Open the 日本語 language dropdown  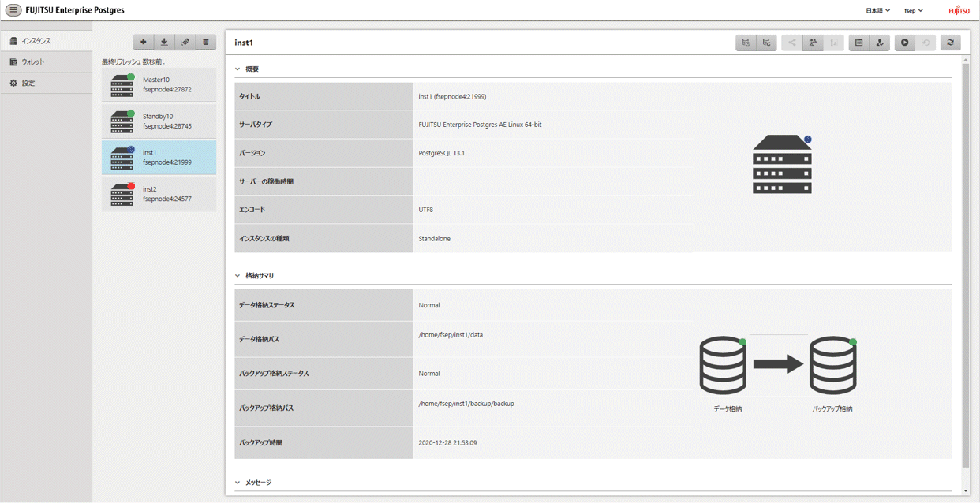[x=877, y=11]
